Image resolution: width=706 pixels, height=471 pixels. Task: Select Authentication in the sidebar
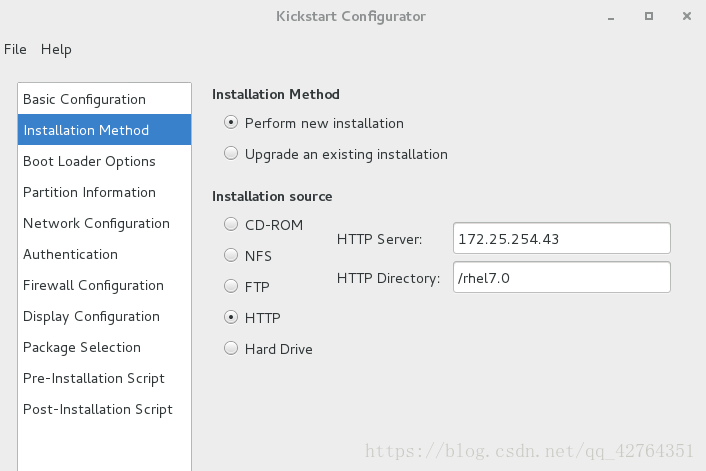pos(104,254)
